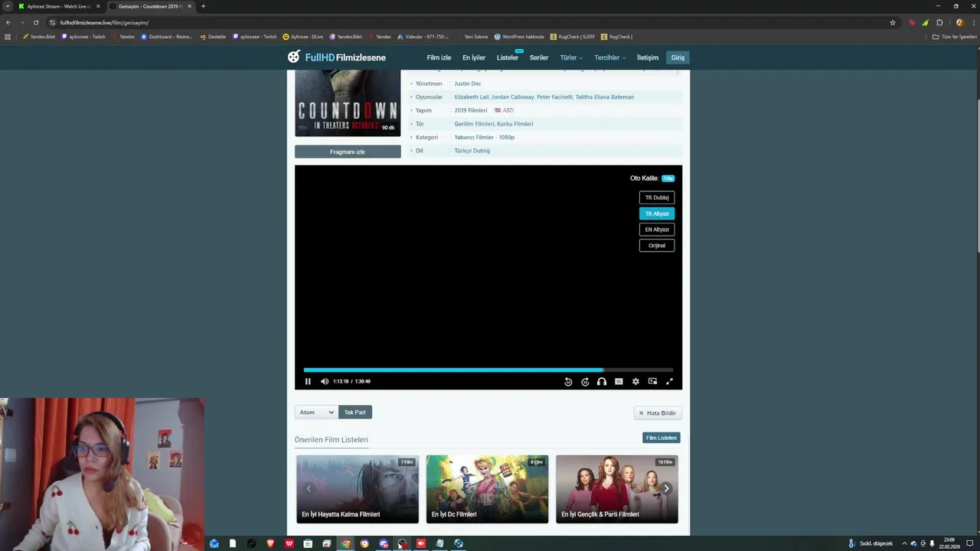Switch to the Aylincee Stream browser tab
This screenshot has width=980, height=551.
point(59,6)
